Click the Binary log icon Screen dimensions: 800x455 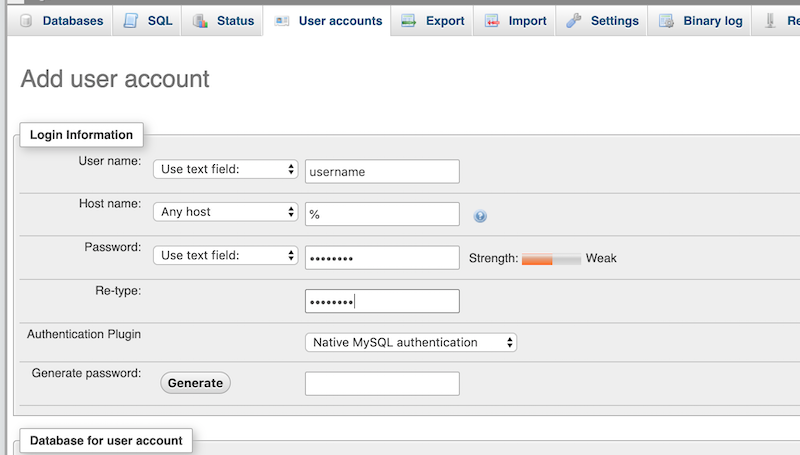[666, 21]
